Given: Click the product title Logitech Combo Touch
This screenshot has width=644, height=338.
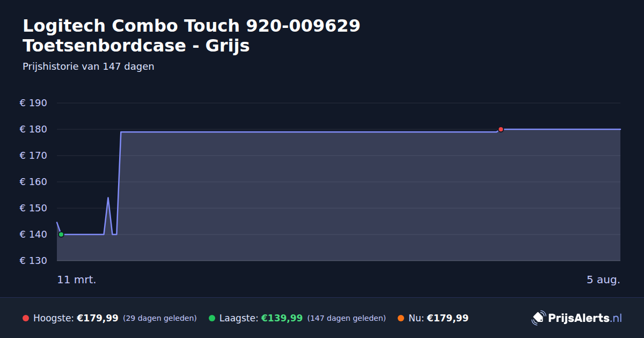Looking at the screenshot, I should (x=192, y=35).
